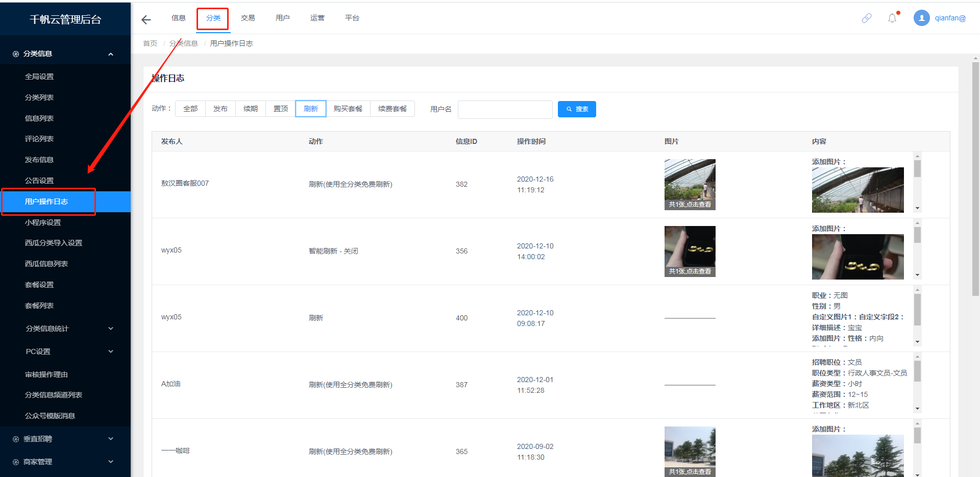Expand the 分类信息统计 submenu
Screen dimensions: 980x477
coord(111,329)
